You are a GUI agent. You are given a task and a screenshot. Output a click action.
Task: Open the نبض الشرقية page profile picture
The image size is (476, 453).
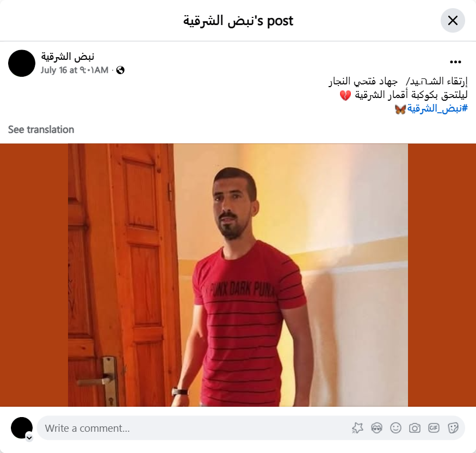[x=22, y=63]
